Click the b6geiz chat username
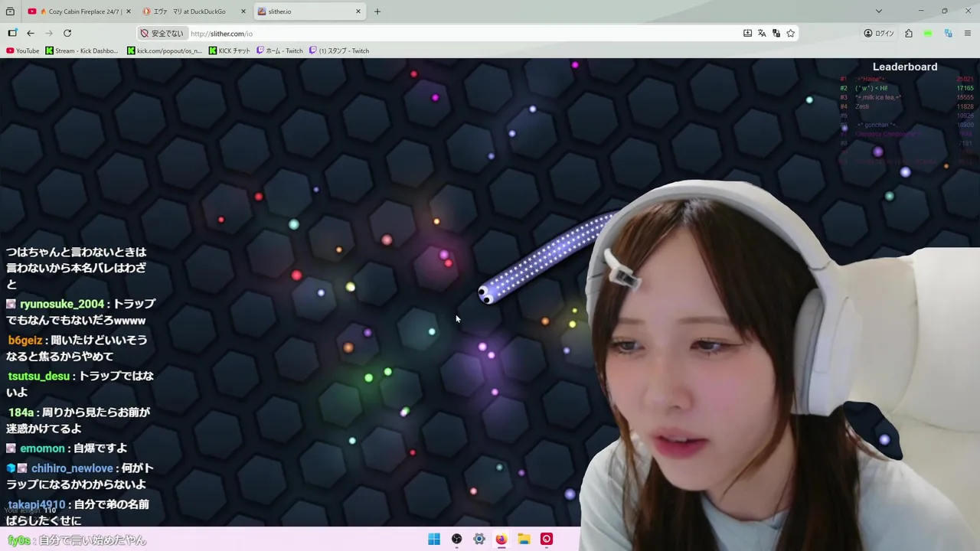Image resolution: width=980 pixels, height=551 pixels. pyautogui.click(x=26, y=340)
